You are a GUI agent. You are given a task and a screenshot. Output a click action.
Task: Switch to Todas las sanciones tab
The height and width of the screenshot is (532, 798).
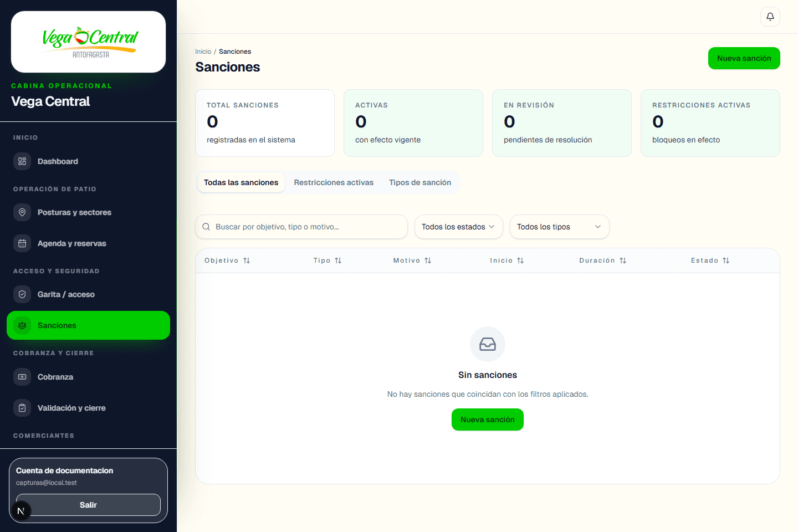coord(241,182)
